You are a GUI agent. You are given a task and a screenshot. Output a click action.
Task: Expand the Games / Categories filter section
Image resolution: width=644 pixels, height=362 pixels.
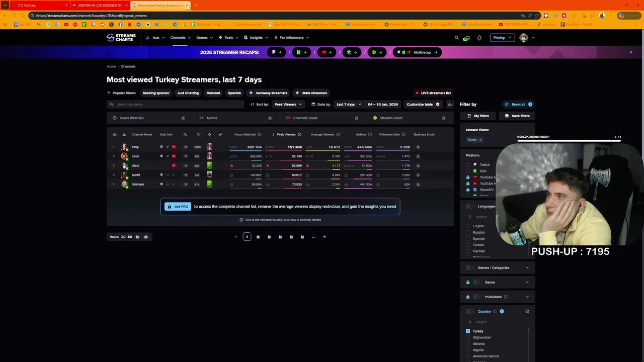coord(527,267)
